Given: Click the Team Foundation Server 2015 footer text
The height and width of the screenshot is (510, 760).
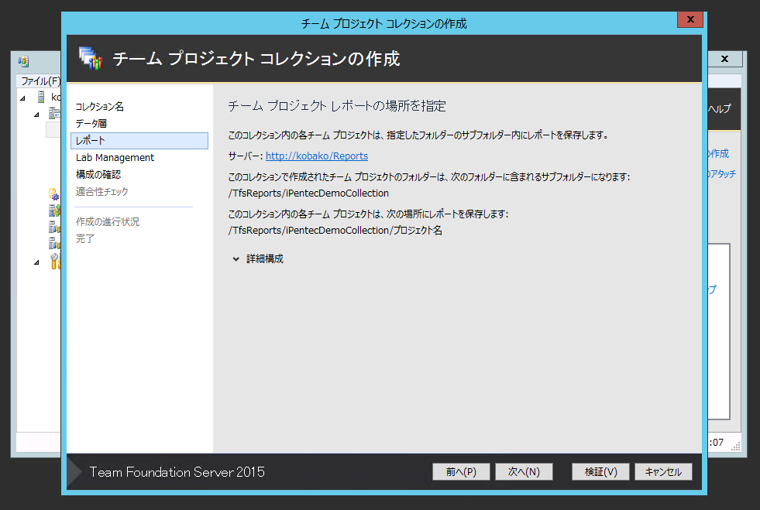Looking at the screenshot, I should (x=177, y=472).
